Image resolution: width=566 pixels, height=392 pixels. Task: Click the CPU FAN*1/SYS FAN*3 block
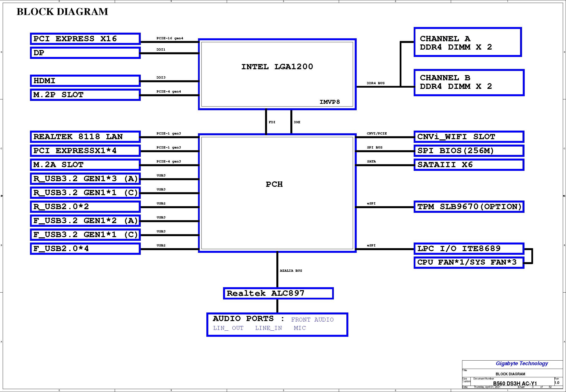469,263
